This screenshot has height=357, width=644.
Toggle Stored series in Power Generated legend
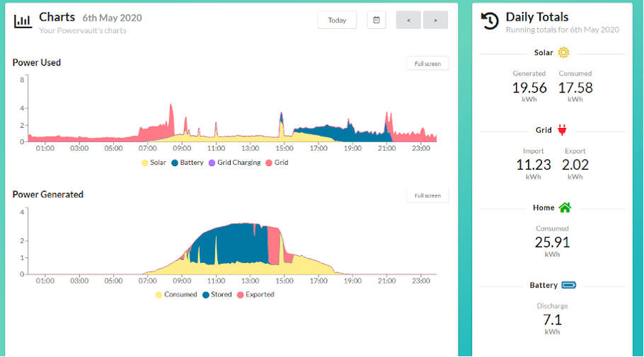[217, 295]
